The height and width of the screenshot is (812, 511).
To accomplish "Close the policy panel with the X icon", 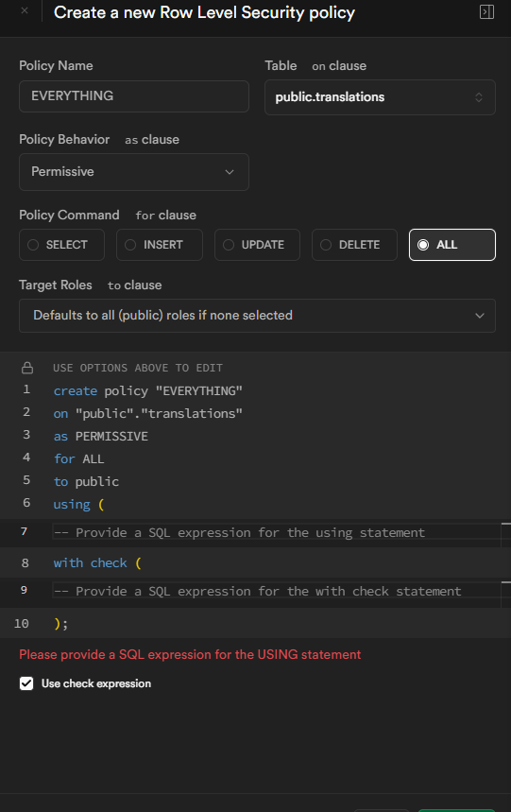I will coord(25,10).
